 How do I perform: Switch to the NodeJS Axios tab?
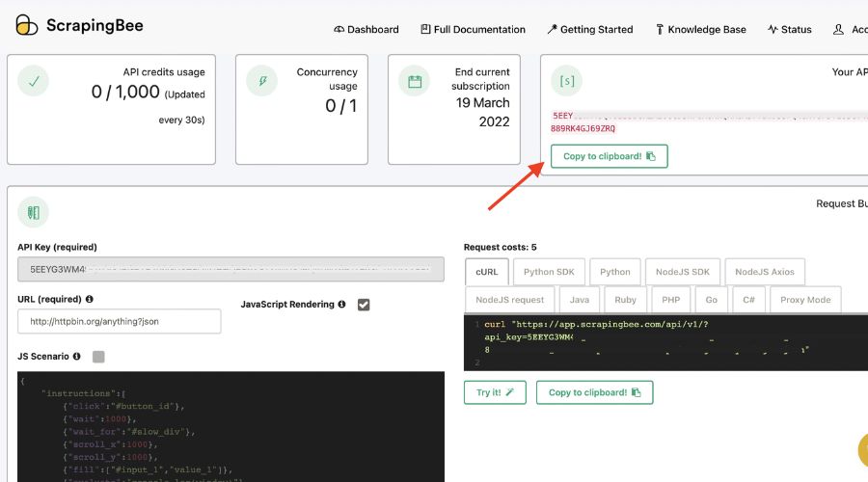point(765,272)
